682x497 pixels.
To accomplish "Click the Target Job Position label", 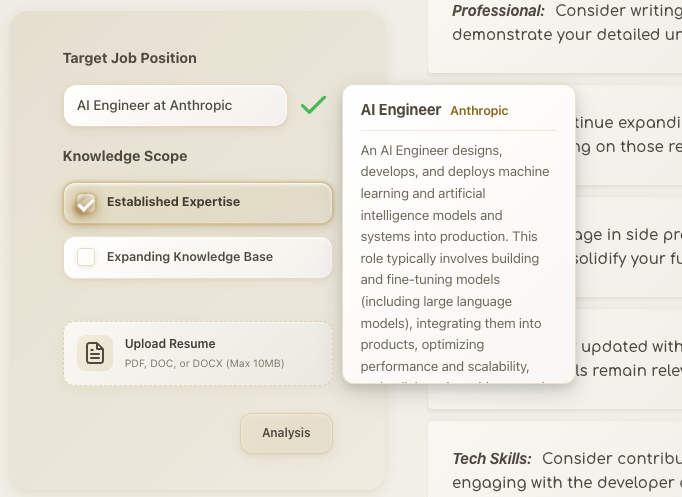I will coord(130,58).
